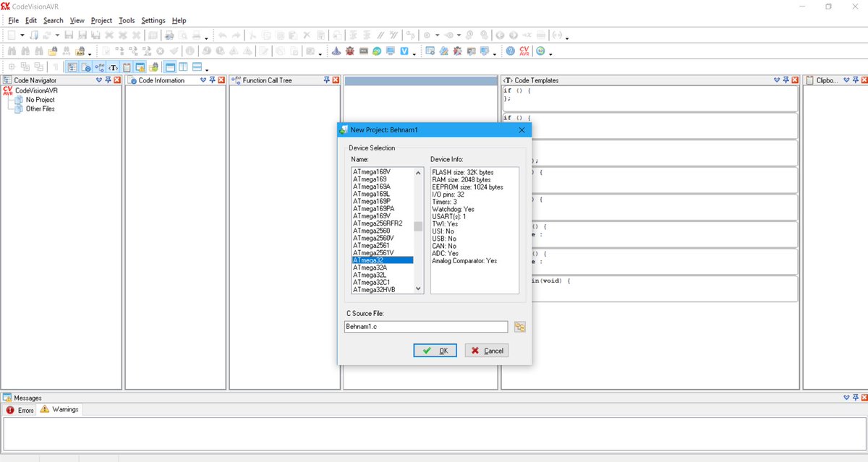Viewport: 868px width, 462px height.
Task: Open dropdown arrow next to New file icon
Action: click(22, 35)
